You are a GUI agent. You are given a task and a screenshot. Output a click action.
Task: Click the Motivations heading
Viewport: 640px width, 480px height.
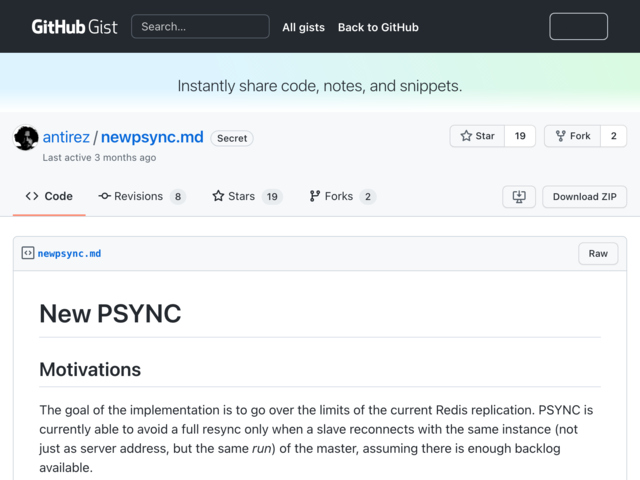coord(90,369)
